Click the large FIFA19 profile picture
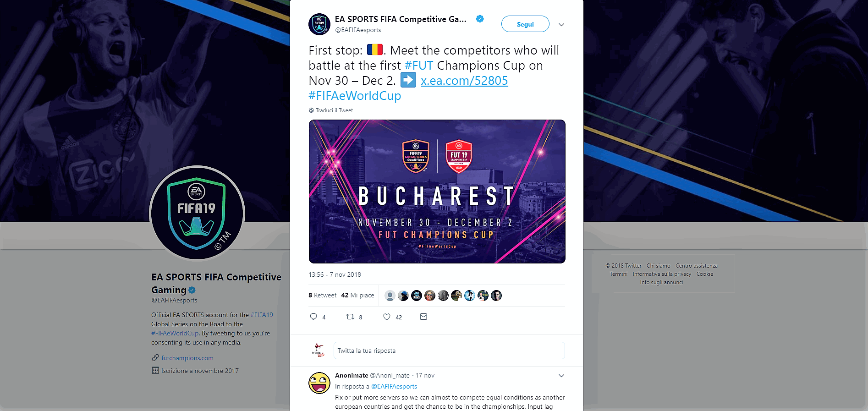The image size is (868, 411). pos(197,214)
